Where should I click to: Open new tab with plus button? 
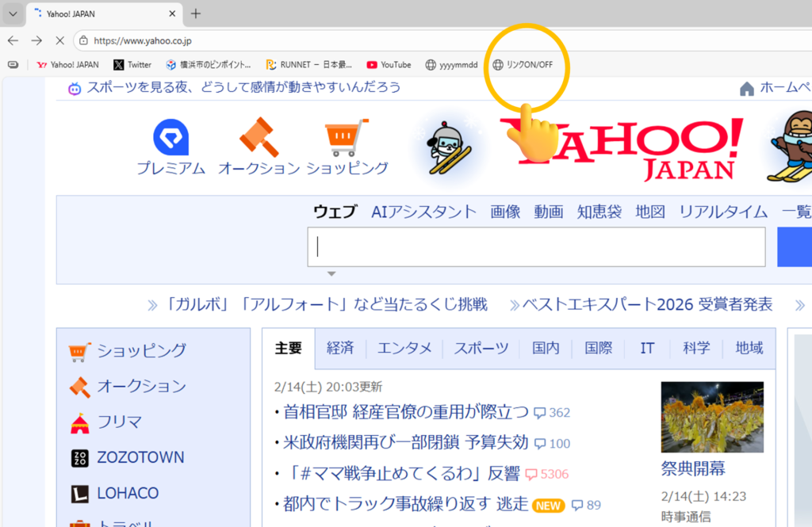[196, 13]
